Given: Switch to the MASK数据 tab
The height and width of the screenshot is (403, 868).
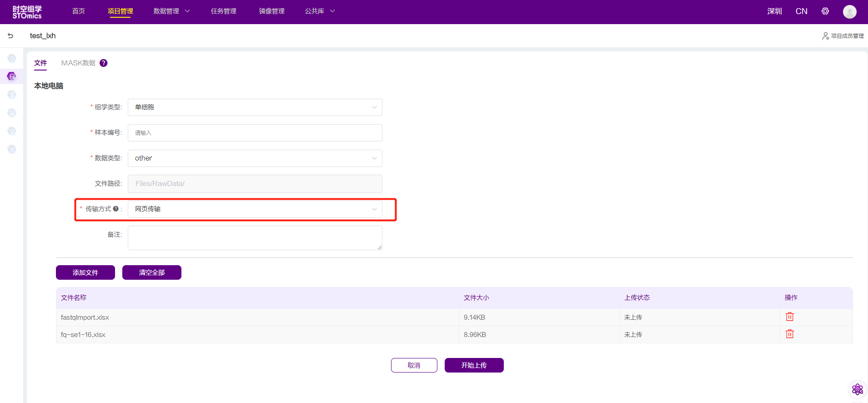Looking at the screenshot, I should coord(78,63).
